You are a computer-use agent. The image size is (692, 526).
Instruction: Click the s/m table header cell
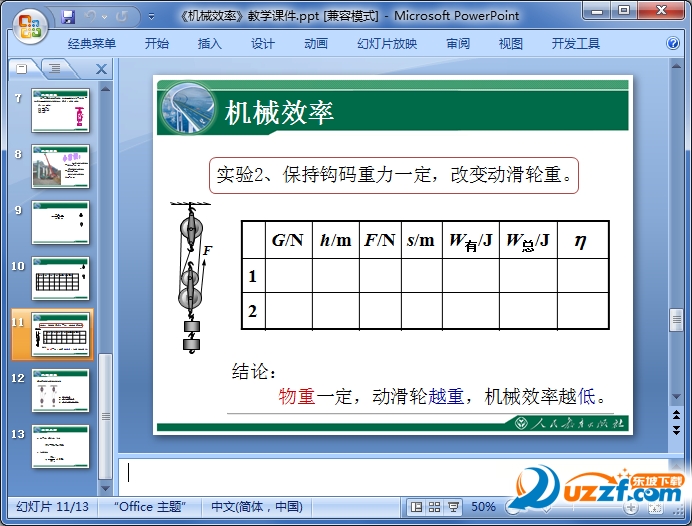(x=422, y=240)
